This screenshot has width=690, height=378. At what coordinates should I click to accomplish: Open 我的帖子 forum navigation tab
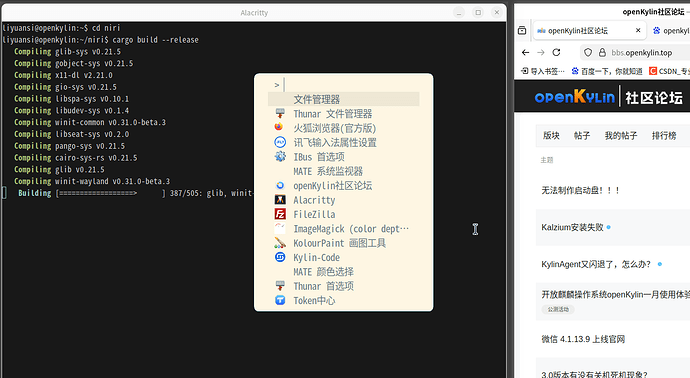pyautogui.click(x=620, y=136)
